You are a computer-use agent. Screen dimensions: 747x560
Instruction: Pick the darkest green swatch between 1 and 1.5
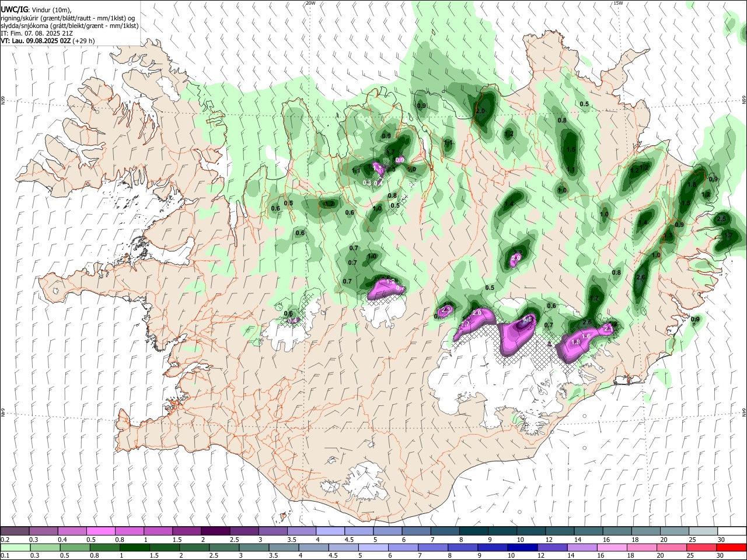click(134, 547)
